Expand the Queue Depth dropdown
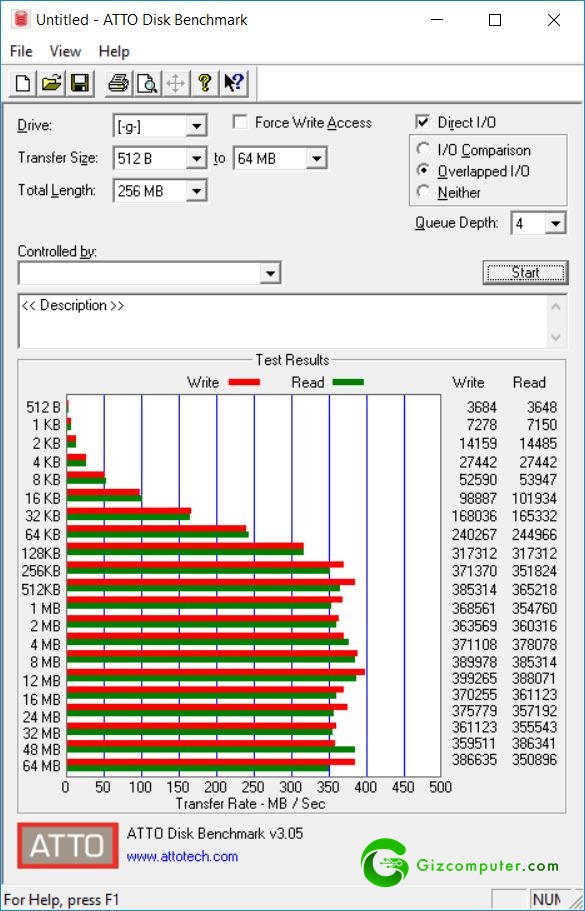 point(538,223)
